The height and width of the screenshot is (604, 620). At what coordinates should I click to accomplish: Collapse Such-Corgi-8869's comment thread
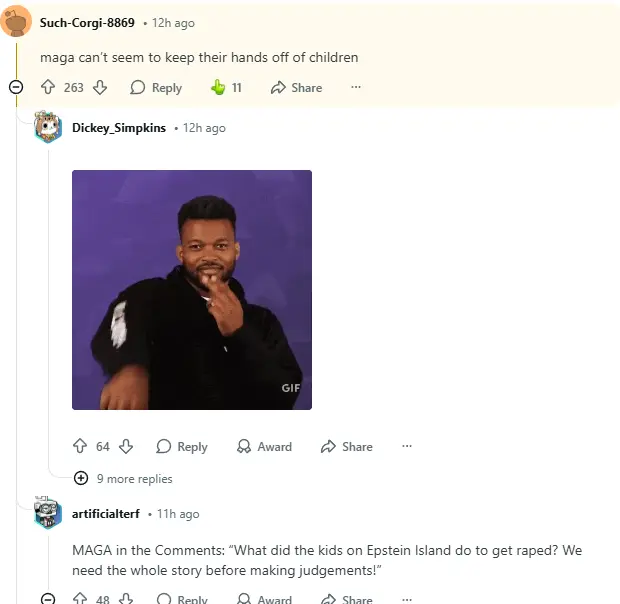click(16, 87)
